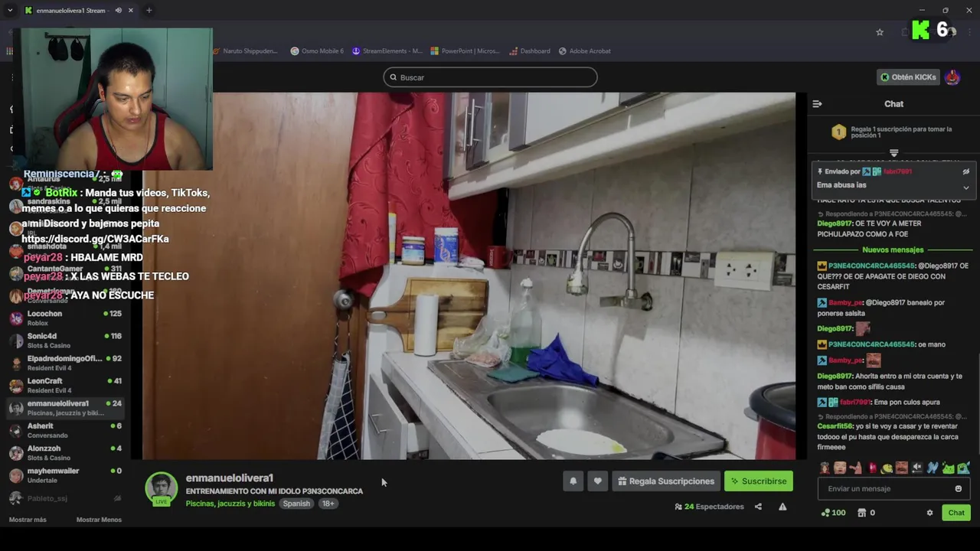Mute the enmanuelolivera1 Stream browser tab audio
Screen dimensions: 980x551
[119, 11]
